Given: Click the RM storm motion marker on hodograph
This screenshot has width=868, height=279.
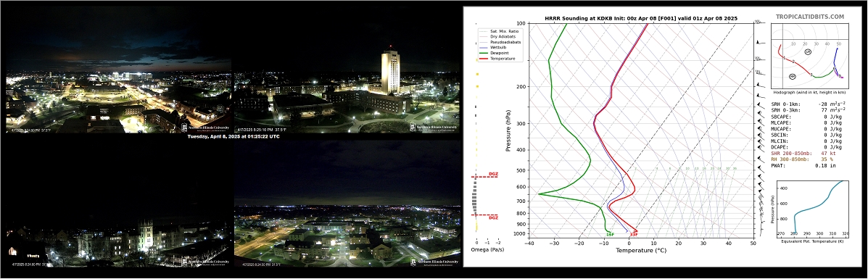Looking at the screenshot, I should point(792,76).
